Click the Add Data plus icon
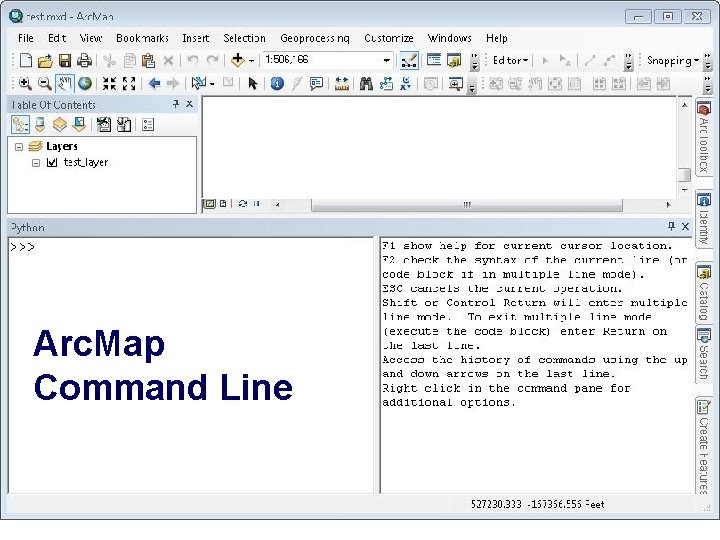This screenshot has width=720, height=540. pos(238,60)
